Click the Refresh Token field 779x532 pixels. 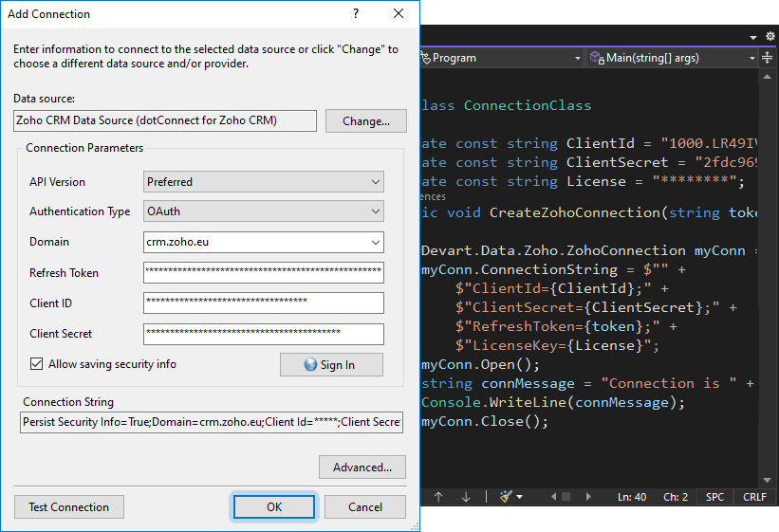click(264, 273)
